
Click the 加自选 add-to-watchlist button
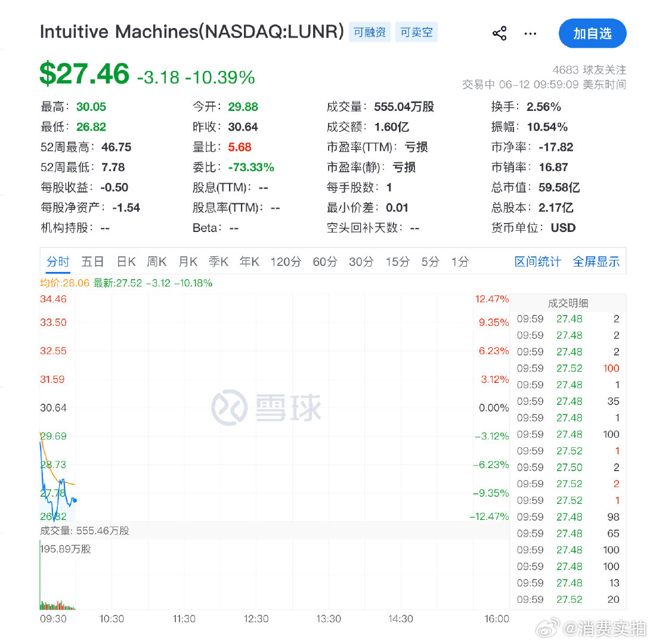592,33
